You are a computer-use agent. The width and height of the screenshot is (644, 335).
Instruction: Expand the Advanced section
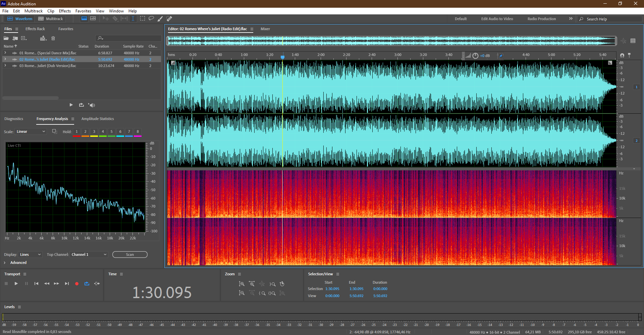click(x=5, y=263)
